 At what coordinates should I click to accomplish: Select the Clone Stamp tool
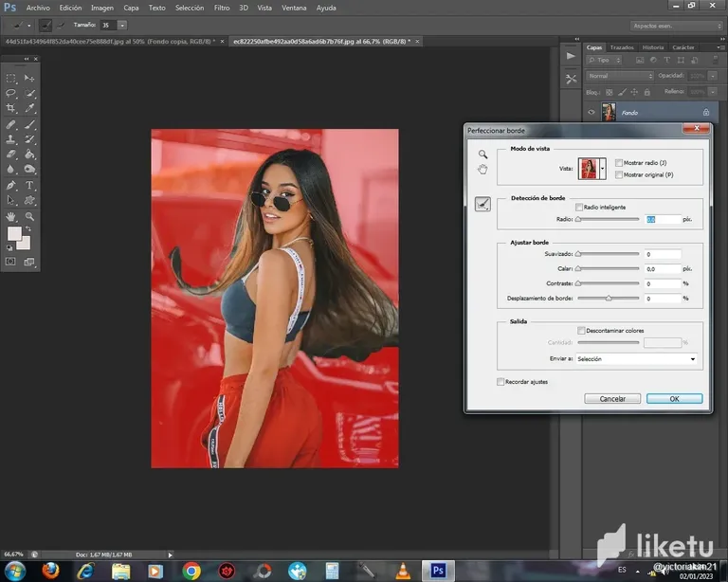coord(10,139)
